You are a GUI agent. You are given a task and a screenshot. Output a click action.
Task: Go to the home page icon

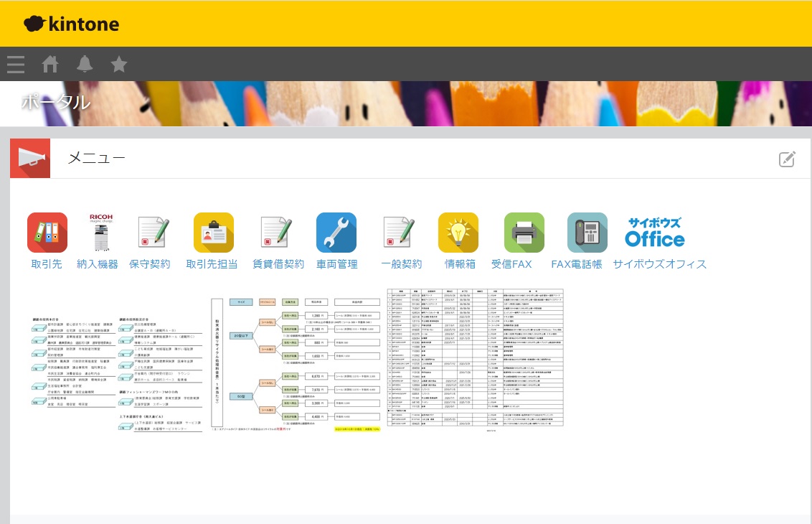pyautogui.click(x=50, y=65)
